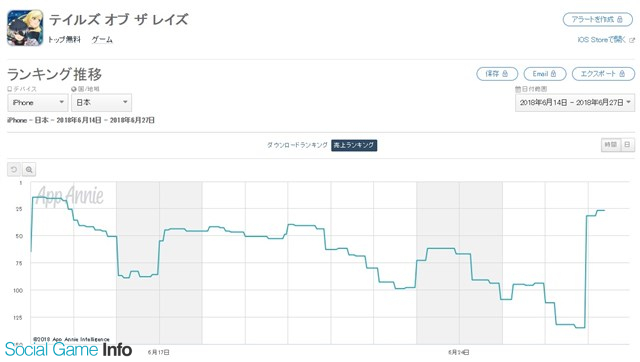The height and width of the screenshot is (362, 640).
Task: Click the Tales of the Rays app icon
Action: tap(25, 28)
